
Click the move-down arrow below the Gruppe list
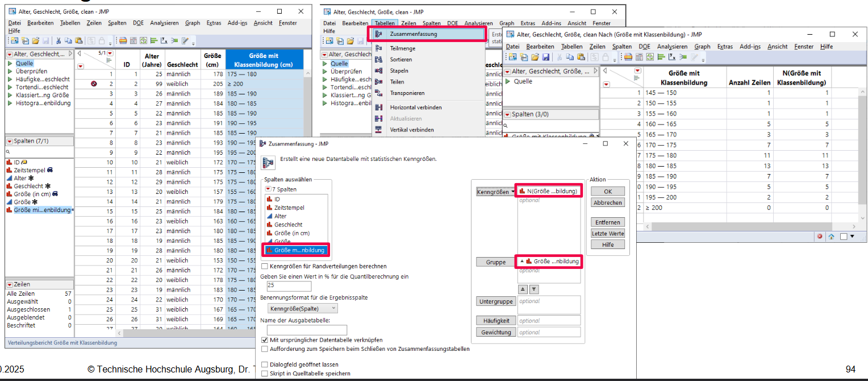533,289
